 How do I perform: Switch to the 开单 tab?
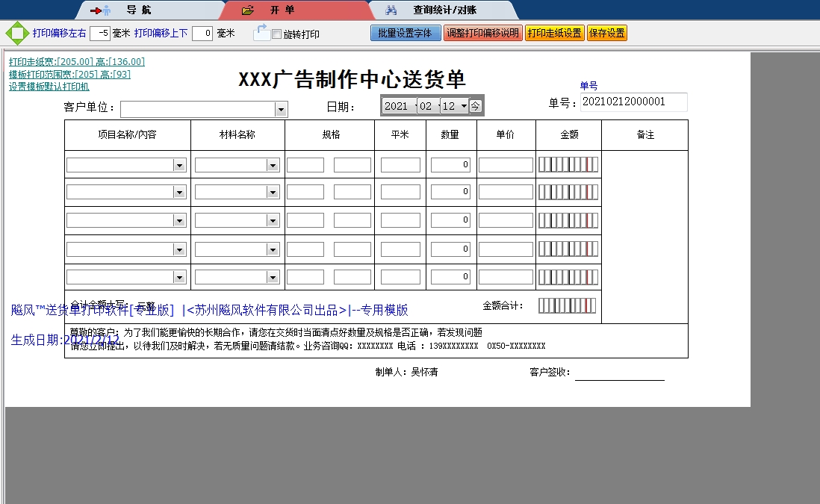click(x=284, y=10)
